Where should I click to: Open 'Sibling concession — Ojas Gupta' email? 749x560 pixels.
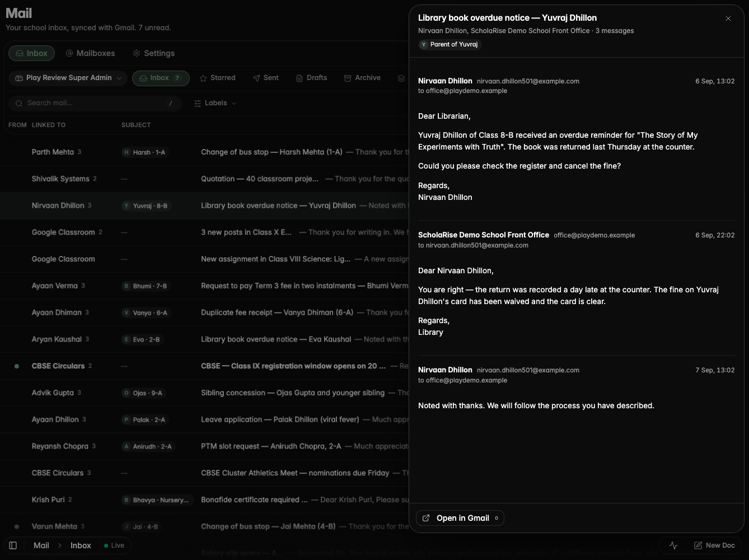coord(204,393)
